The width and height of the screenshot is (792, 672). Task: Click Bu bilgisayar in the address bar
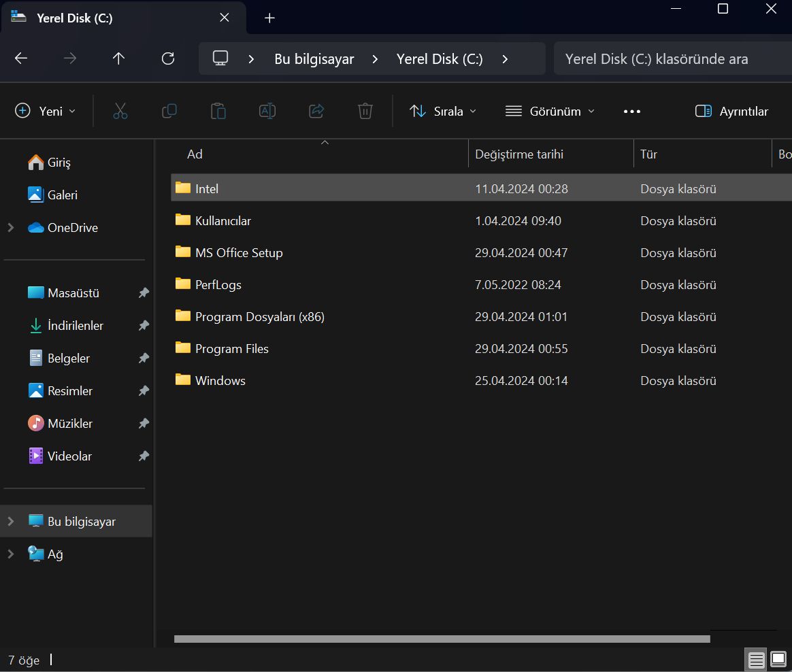314,58
